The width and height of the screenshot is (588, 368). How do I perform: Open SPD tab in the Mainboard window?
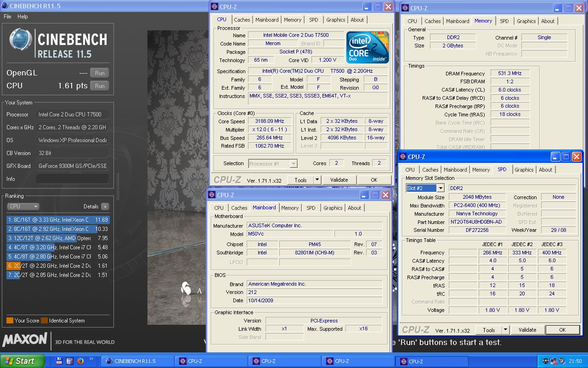(311, 208)
